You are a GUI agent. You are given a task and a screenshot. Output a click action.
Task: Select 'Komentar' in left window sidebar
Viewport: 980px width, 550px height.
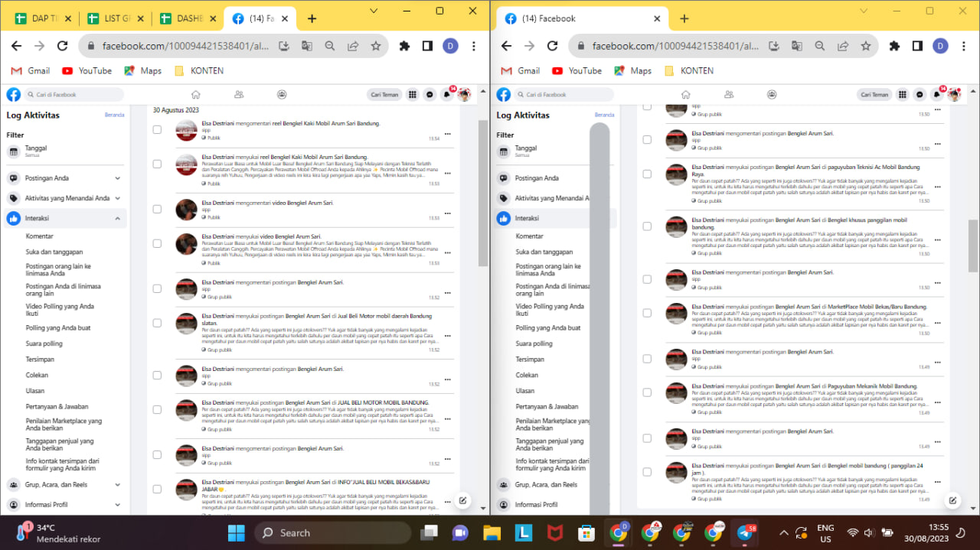(x=40, y=236)
